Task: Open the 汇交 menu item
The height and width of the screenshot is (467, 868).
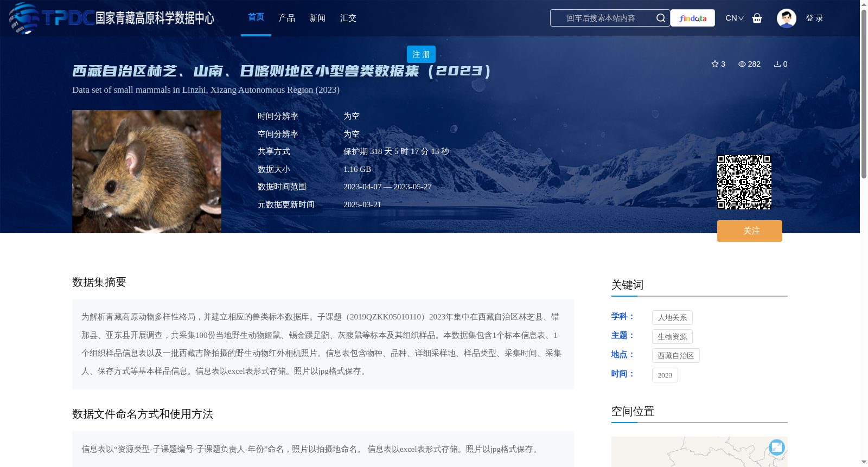Action: [348, 18]
